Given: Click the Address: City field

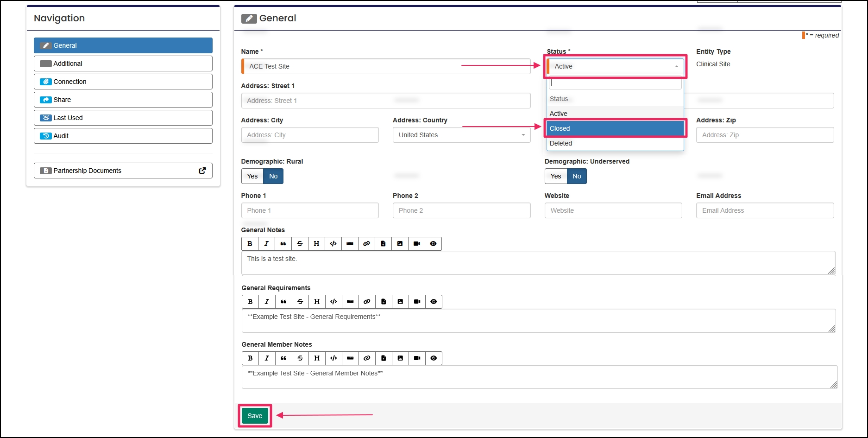Looking at the screenshot, I should click(310, 135).
